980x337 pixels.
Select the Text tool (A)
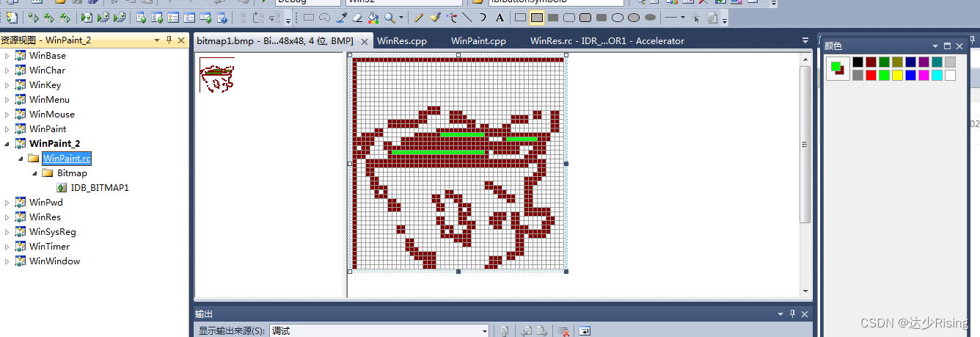[x=500, y=17]
